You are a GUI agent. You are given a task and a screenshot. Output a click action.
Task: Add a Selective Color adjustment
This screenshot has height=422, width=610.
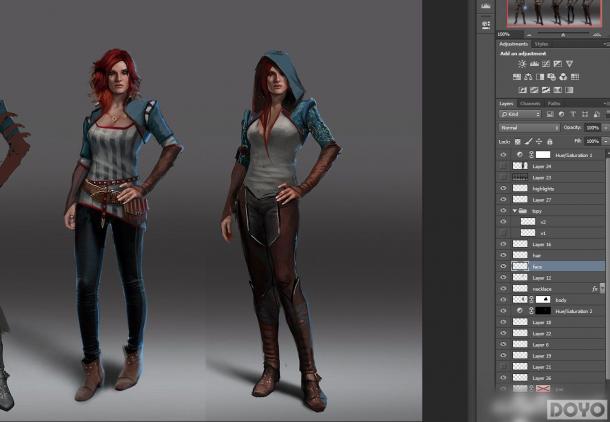coord(569,90)
